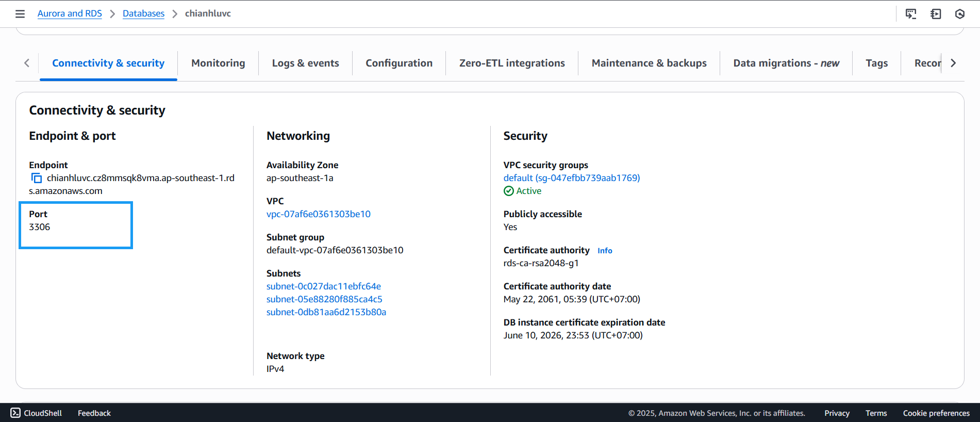Click the middle panel icon at the top right
The height and width of the screenshot is (422, 980).
click(936, 14)
